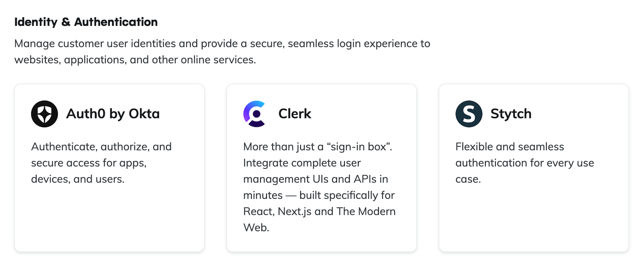Image resolution: width=644 pixels, height=267 pixels.
Task: Click the 'sign-in box' line in Clerk card
Action: tap(317, 147)
